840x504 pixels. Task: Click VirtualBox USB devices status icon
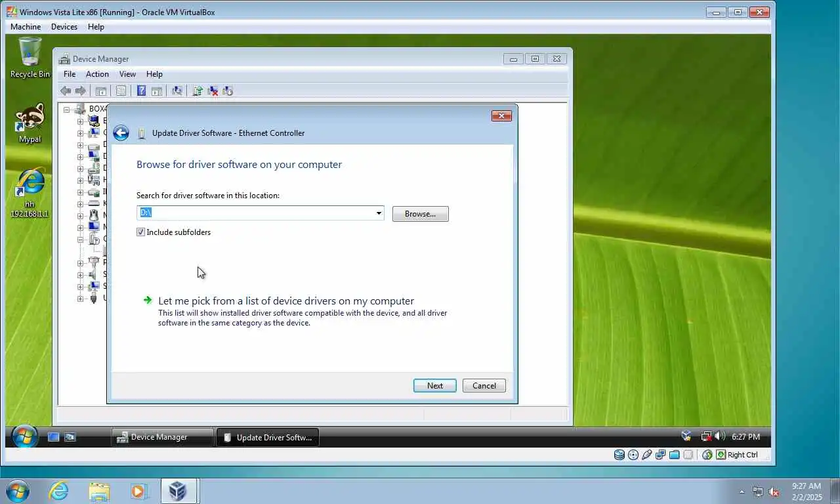coord(647,455)
